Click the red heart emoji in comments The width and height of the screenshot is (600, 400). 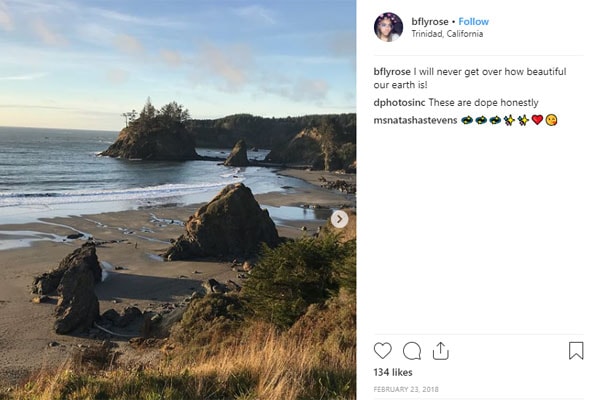click(537, 120)
